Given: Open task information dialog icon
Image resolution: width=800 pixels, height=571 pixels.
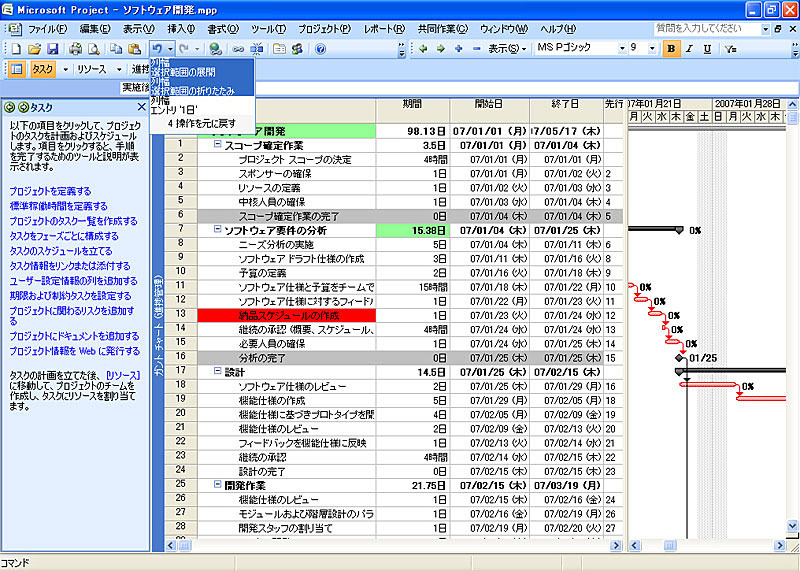Looking at the screenshot, I should (x=279, y=49).
